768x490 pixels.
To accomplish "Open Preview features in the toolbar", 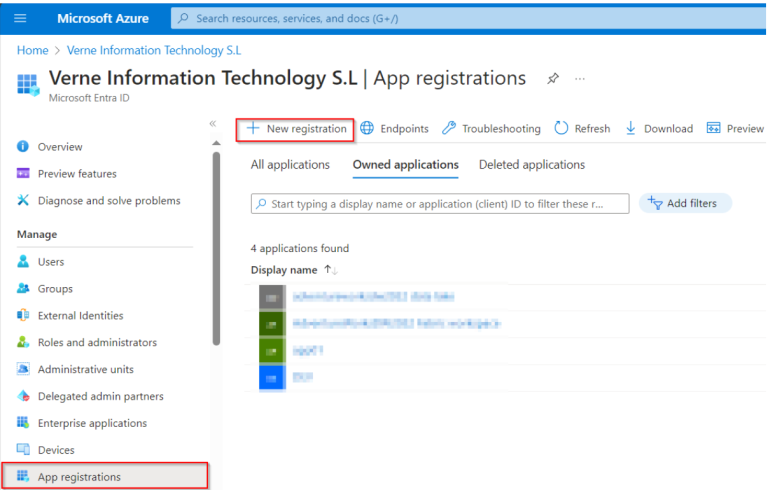I will point(735,129).
